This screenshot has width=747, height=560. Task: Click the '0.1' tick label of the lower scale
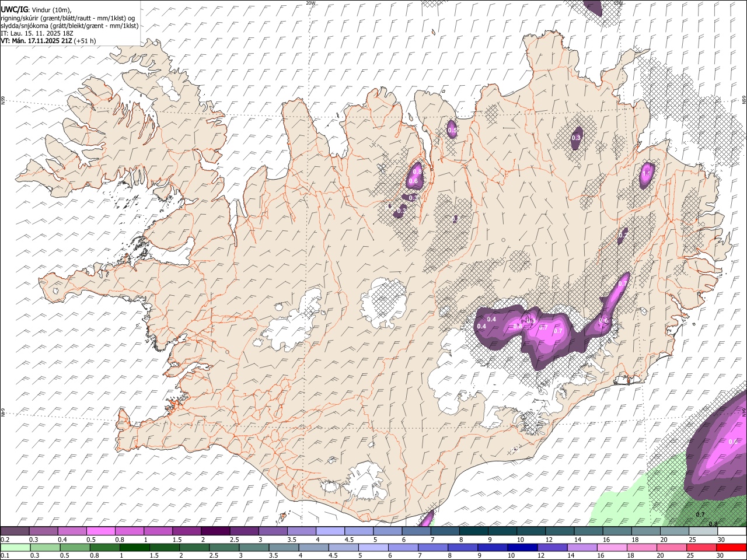pos(4,556)
